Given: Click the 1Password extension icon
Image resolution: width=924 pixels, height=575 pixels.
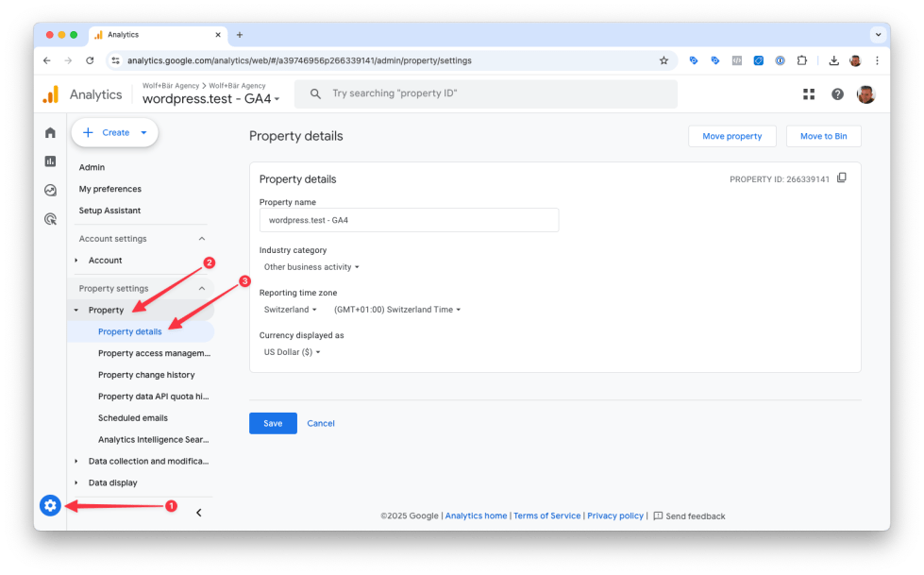Looking at the screenshot, I should 780,60.
